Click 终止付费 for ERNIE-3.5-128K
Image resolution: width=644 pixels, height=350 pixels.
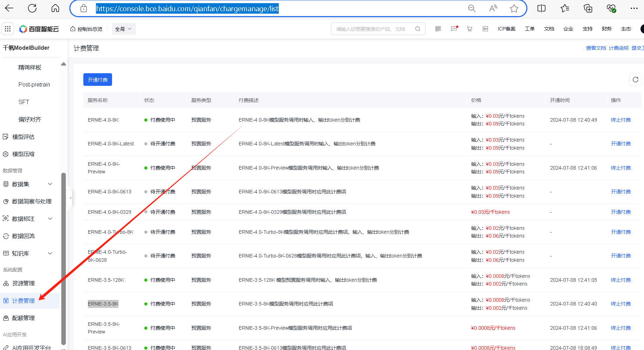621,280
